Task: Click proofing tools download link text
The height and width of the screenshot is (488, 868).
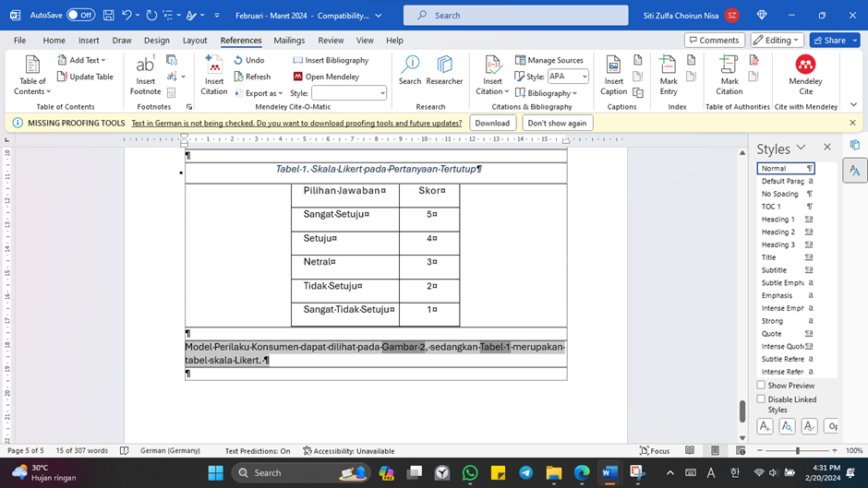Action: [x=296, y=123]
